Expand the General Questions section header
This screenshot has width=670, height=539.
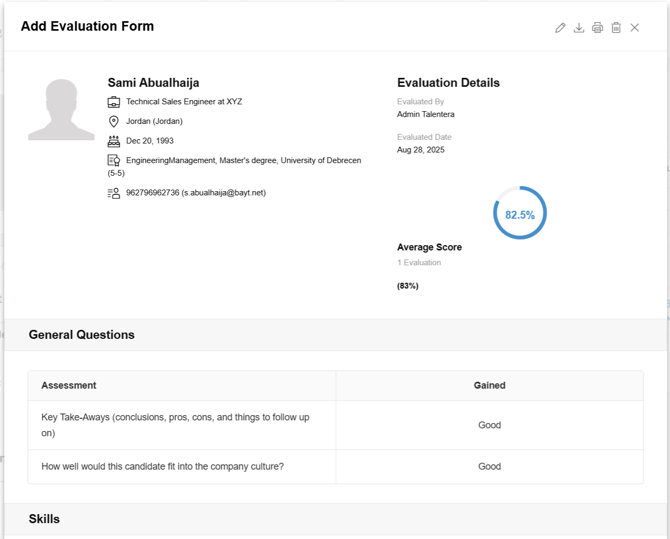point(82,335)
